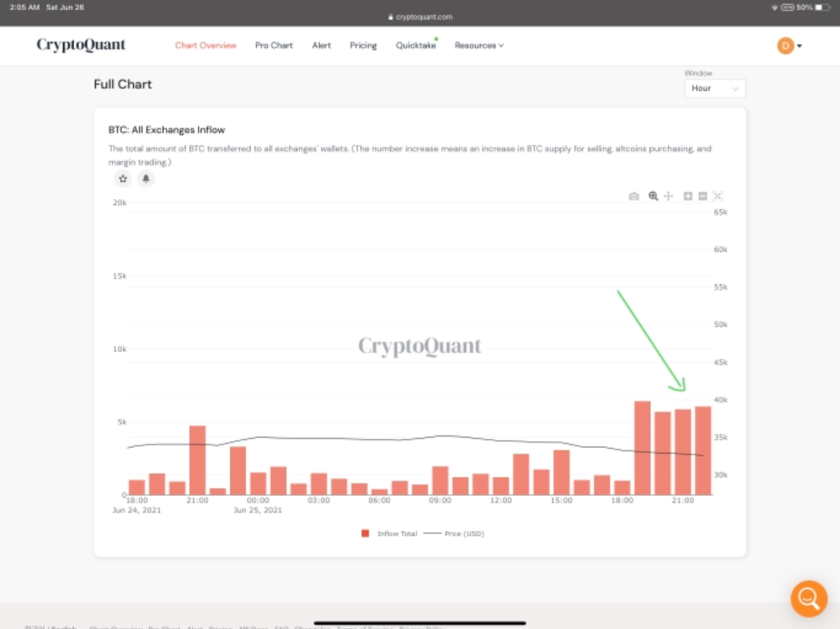
Task: Enable the bell alert for this chart
Action: pos(146,178)
